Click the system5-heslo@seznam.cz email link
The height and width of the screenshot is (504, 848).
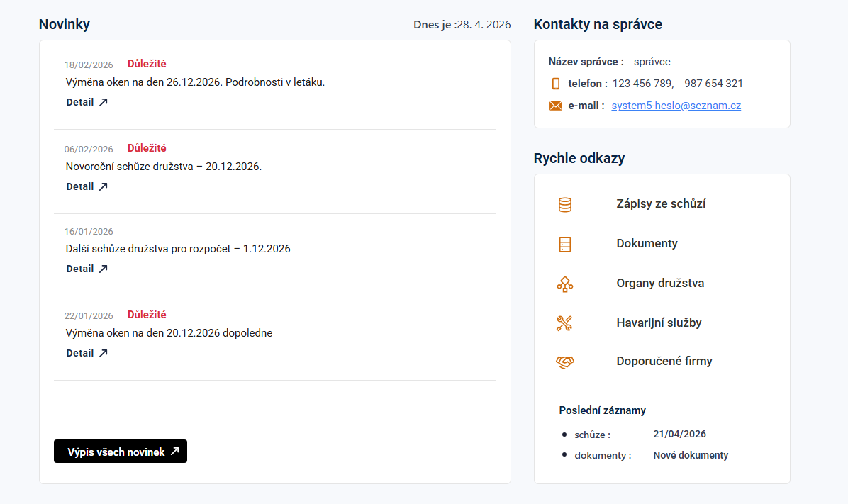tap(676, 106)
